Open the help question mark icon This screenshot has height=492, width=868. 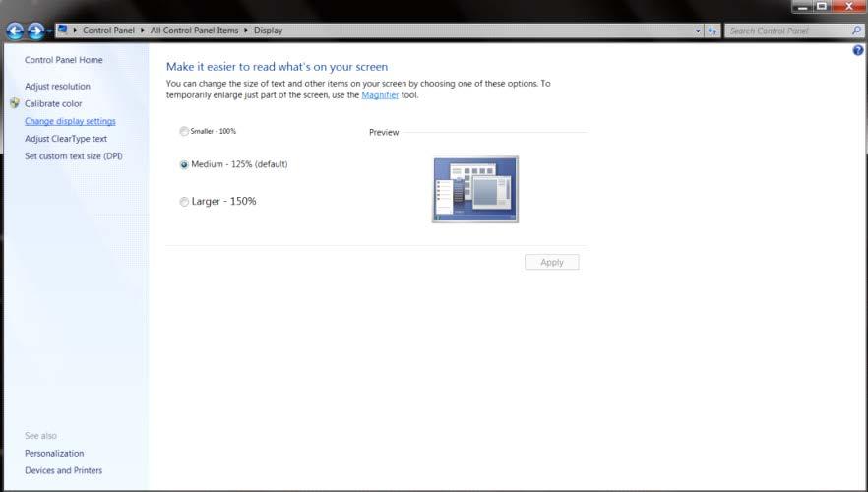point(858,50)
